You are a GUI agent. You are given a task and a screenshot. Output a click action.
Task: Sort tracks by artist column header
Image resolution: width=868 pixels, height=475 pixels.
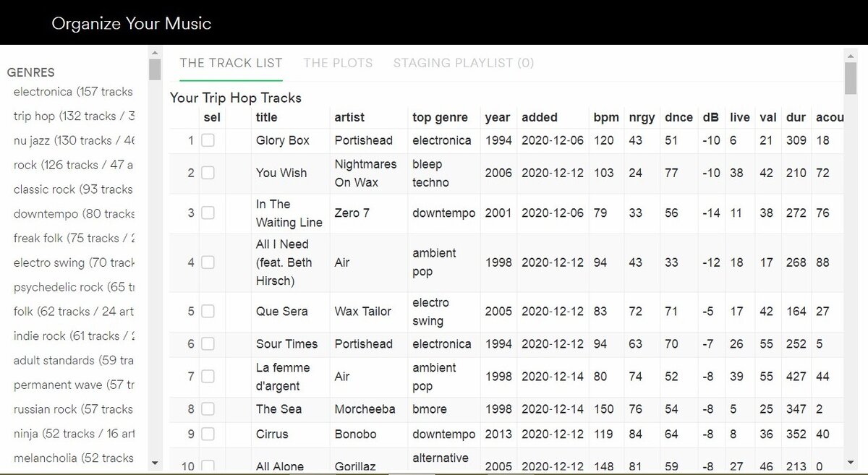349,117
